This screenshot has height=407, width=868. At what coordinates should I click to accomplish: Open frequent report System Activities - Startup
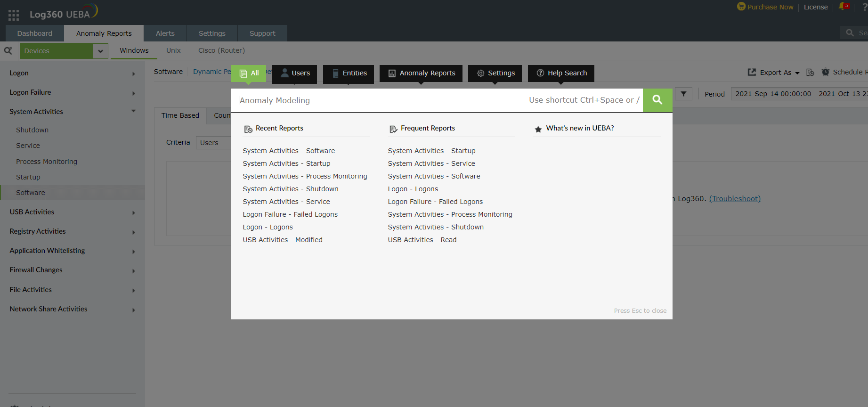point(431,151)
